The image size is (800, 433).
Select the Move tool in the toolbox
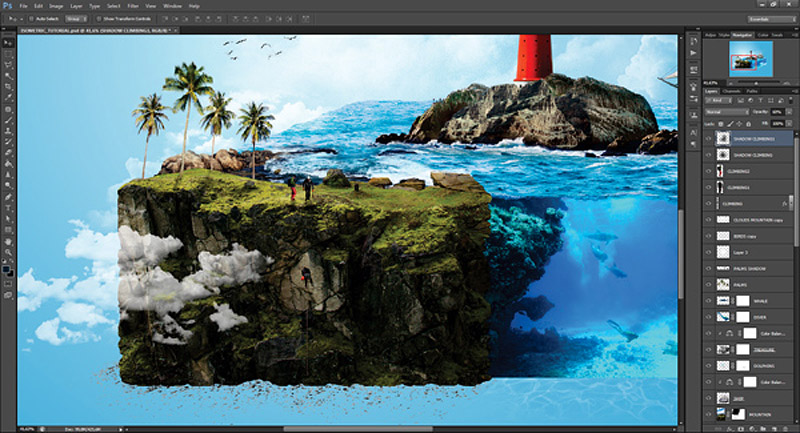(x=8, y=43)
